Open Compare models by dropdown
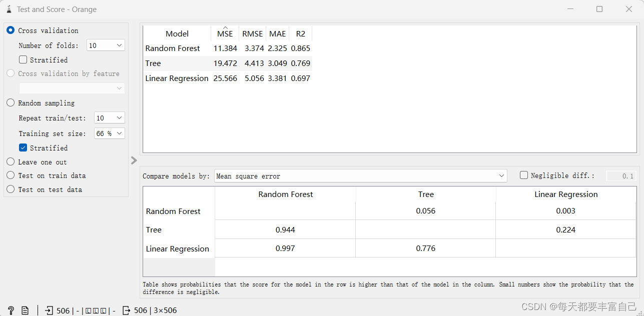 click(x=360, y=176)
